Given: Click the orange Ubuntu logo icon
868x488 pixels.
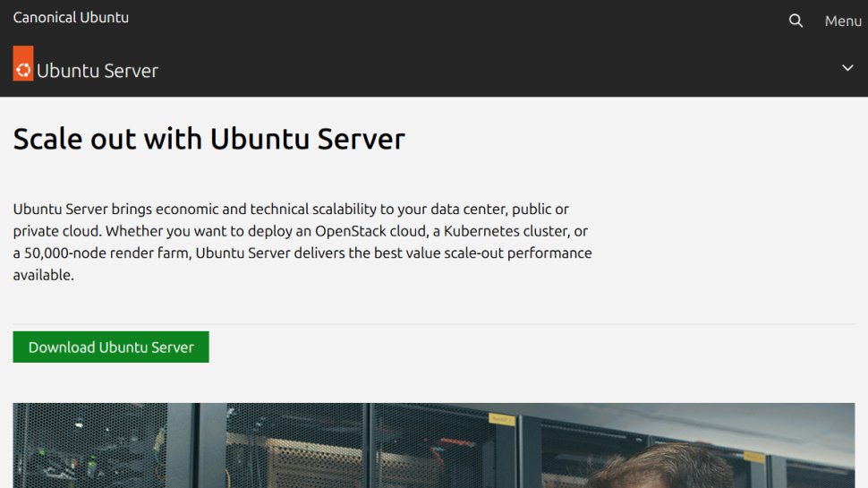Looking at the screenshot, I should [23, 64].
